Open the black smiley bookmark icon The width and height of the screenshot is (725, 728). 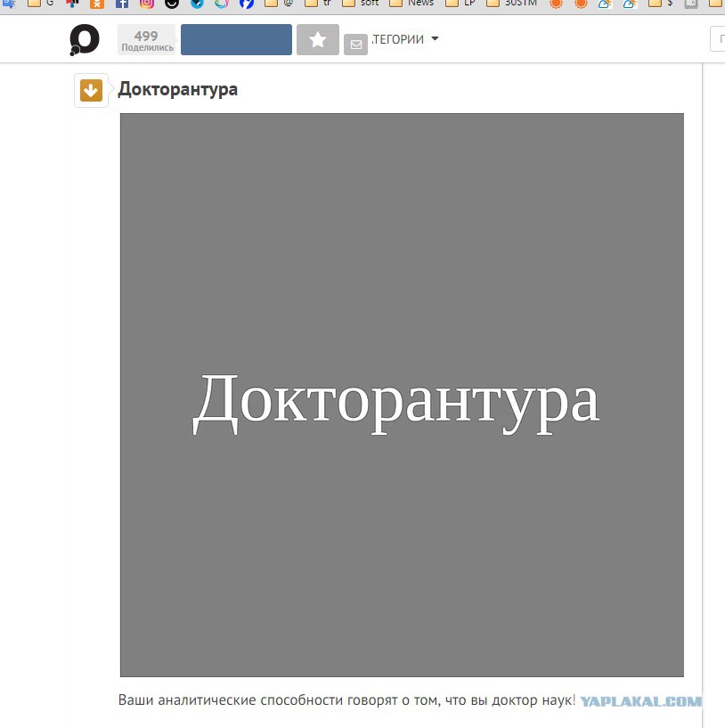pos(172,4)
